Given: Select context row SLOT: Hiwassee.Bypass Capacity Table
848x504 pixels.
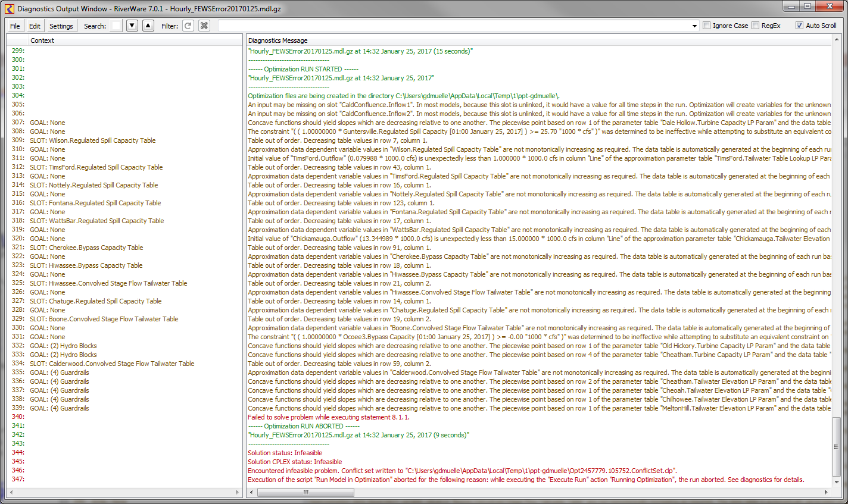Looking at the screenshot, I should (x=86, y=265).
